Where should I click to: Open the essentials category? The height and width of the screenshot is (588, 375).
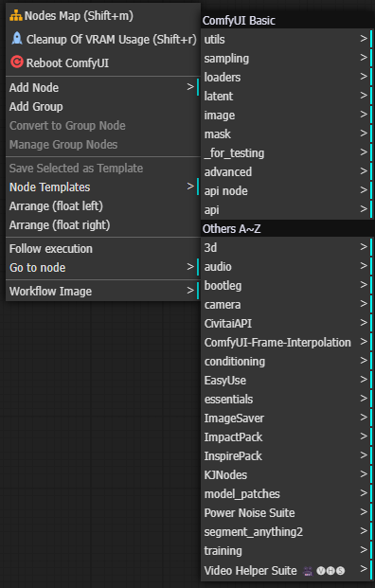(287, 400)
